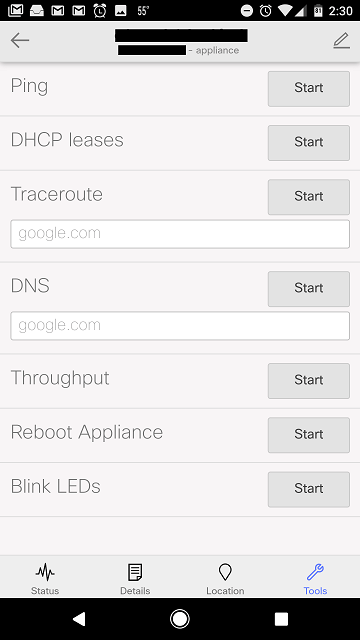360x640 pixels.
Task: Focus the DNS host input field
Action: (180, 326)
